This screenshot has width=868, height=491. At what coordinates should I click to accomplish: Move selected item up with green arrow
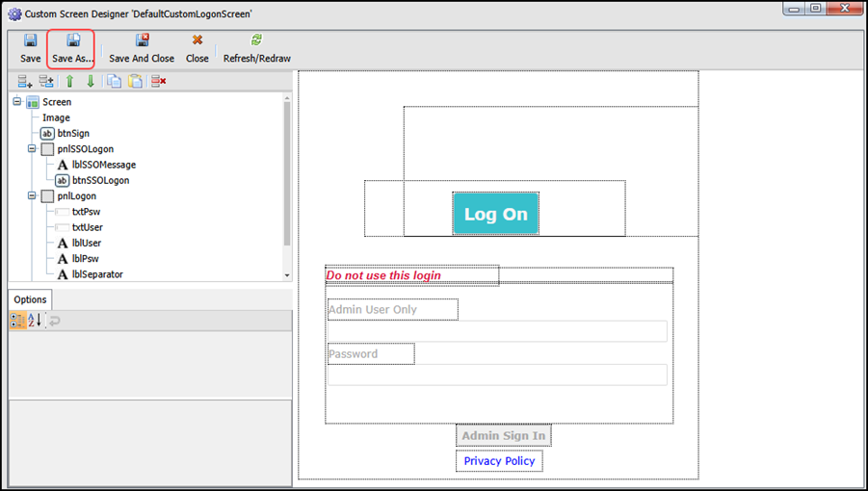[69, 82]
